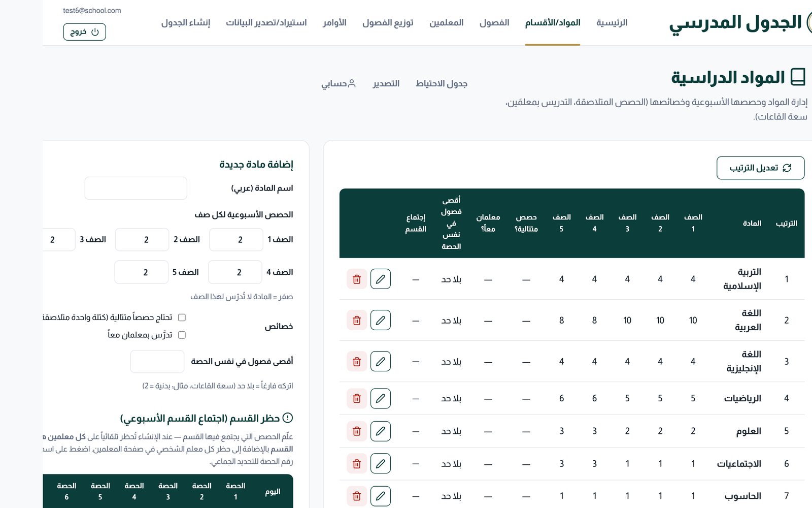Click the الحصة 3 header in block table
This screenshot has height=508, width=812.
[x=168, y=491]
